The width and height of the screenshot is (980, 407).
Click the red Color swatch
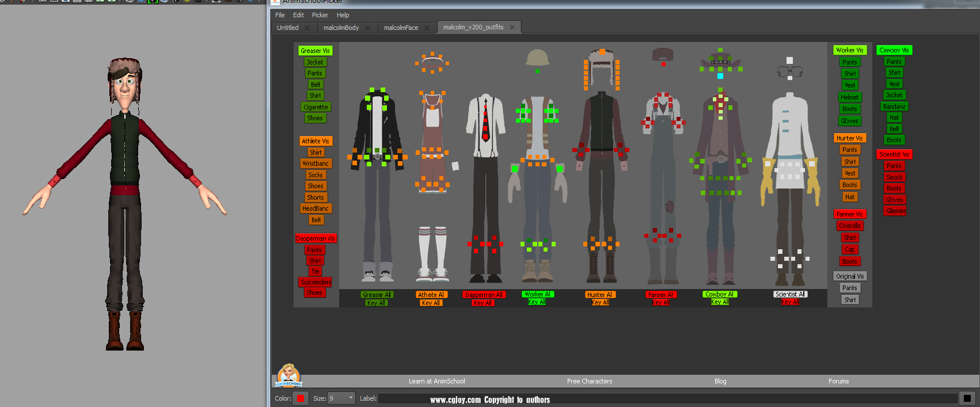[x=301, y=398]
